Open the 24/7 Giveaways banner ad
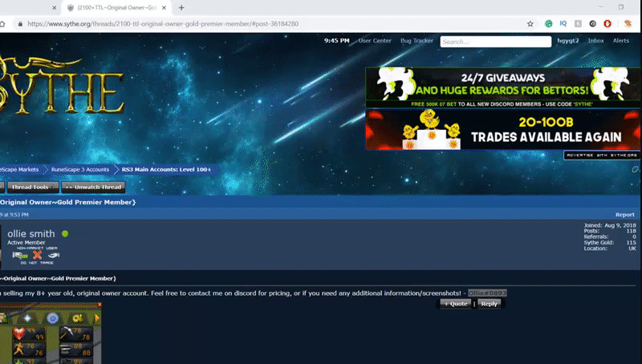642x364 pixels. [x=503, y=87]
